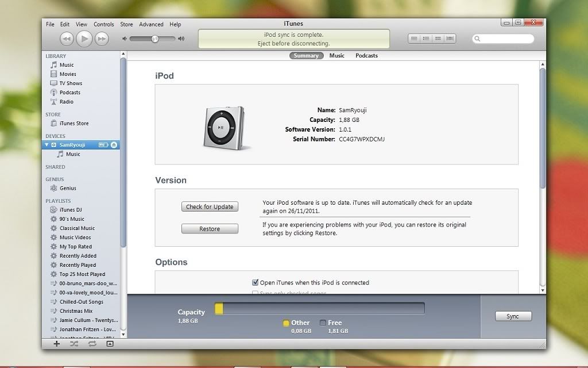
Task: Switch to grid view
Action: [438, 39]
